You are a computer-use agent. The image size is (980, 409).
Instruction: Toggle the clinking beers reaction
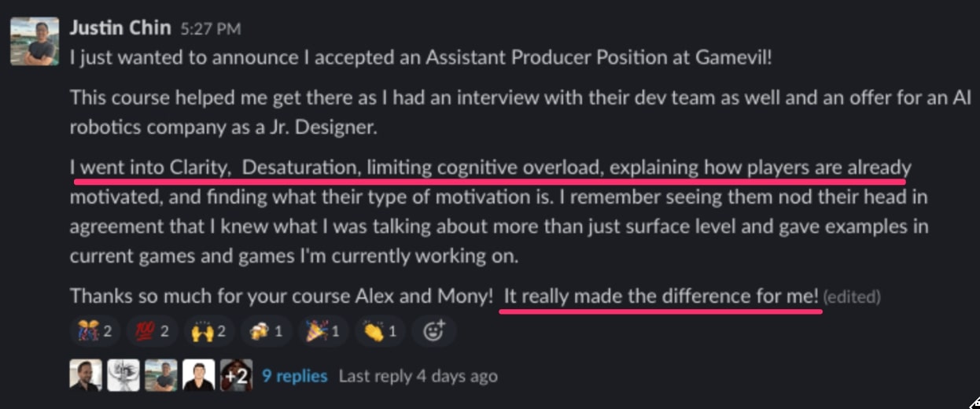266,331
